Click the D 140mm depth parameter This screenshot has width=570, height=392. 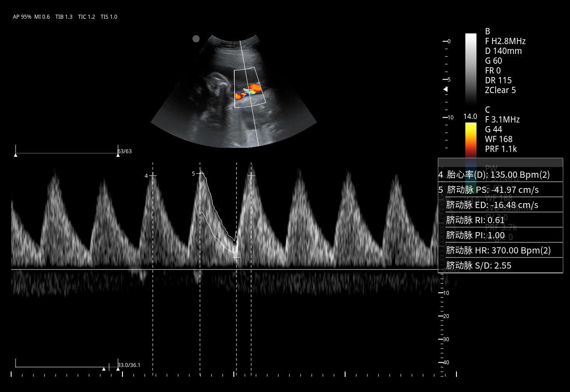[x=503, y=51]
